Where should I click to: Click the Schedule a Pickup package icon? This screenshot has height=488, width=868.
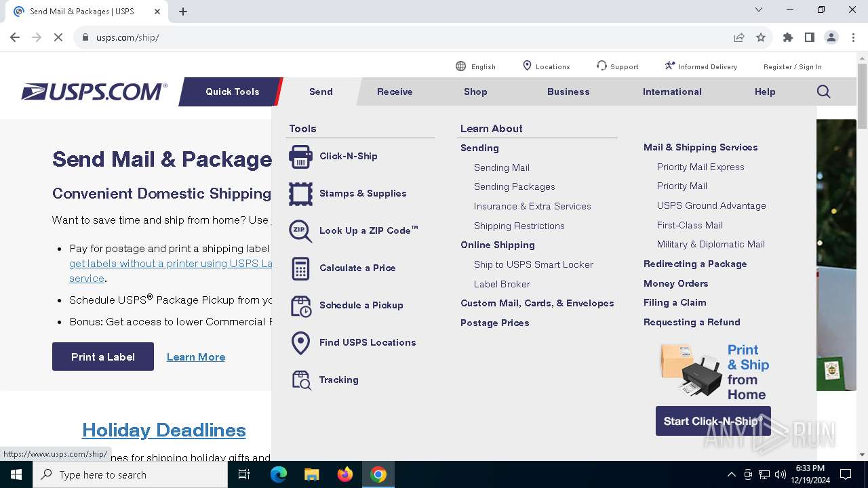pos(300,306)
